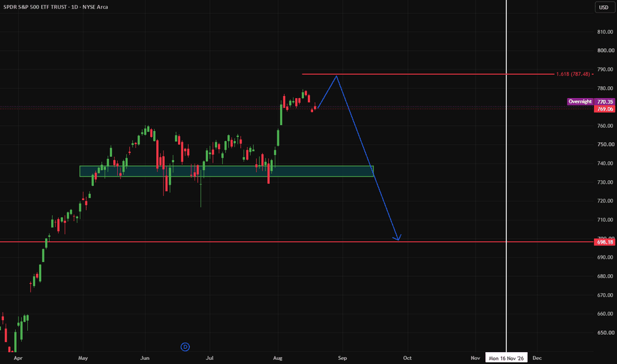Click the 680.00 price axis label
The image size is (617, 364).
coord(605,276)
